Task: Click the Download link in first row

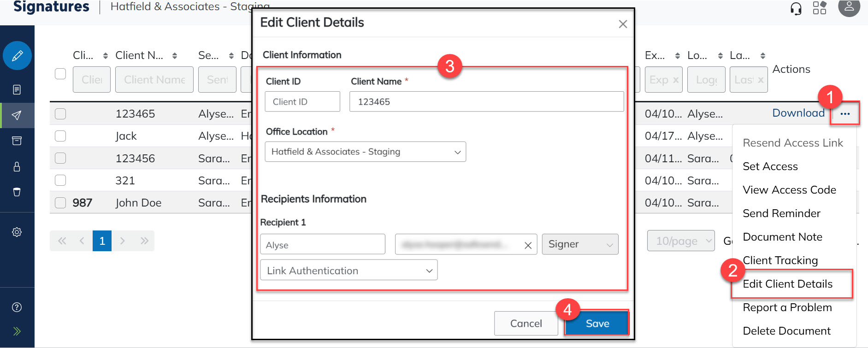Action: tap(798, 113)
